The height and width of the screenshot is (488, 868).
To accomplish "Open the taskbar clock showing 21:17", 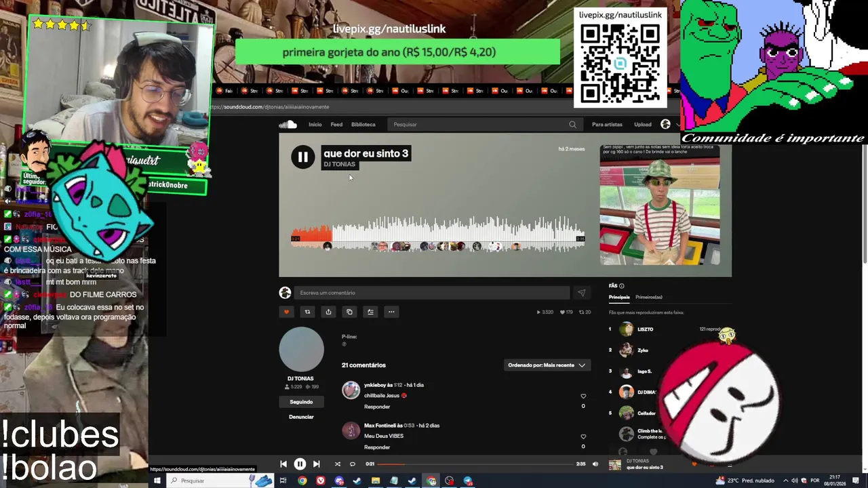I will tap(835, 481).
